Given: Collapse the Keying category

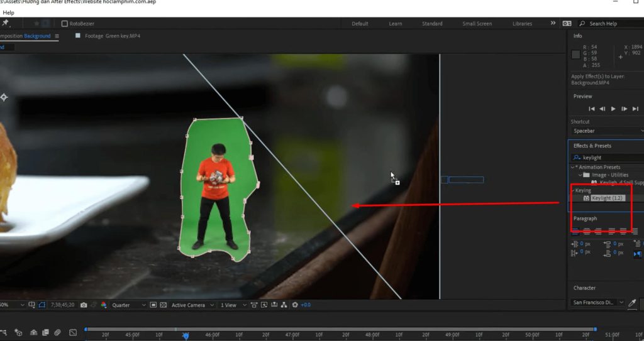Looking at the screenshot, I should click(574, 190).
